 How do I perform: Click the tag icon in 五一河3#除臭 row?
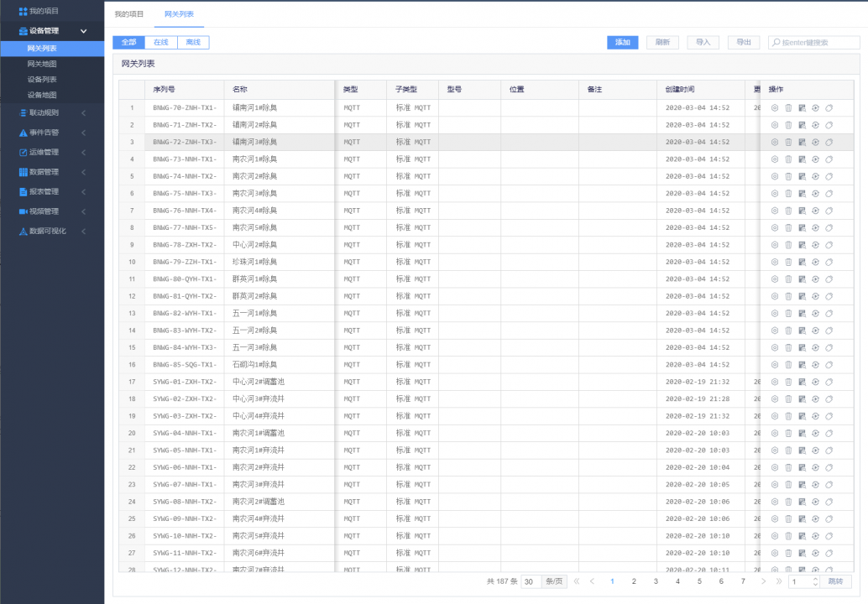coord(829,348)
